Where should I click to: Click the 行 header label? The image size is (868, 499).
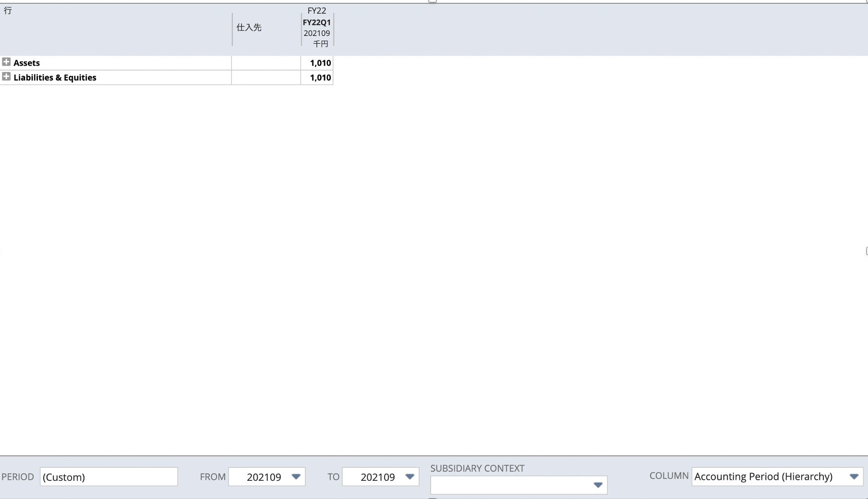[x=7, y=10]
